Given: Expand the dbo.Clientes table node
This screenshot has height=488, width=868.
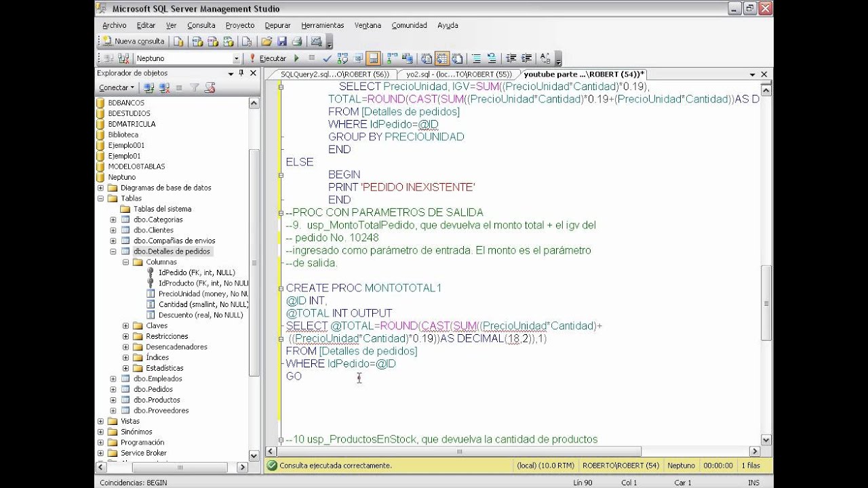Looking at the screenshot, I should (113, 230).
